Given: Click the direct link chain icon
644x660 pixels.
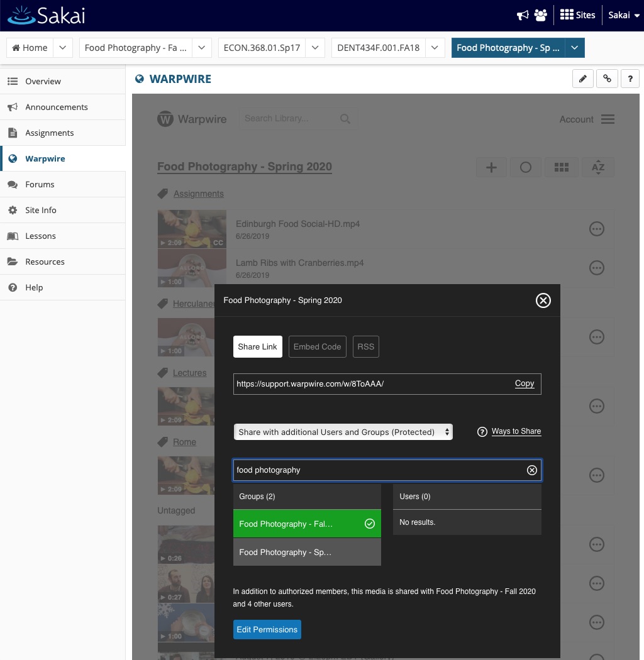Looking at the screenshot, I should click(607, 79).
